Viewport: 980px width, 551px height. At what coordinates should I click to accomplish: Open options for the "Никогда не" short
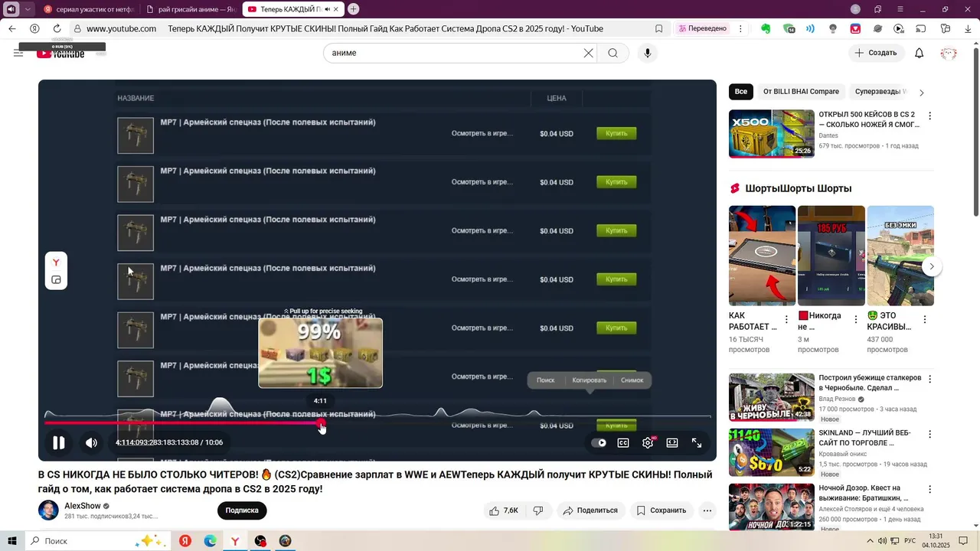855,320
